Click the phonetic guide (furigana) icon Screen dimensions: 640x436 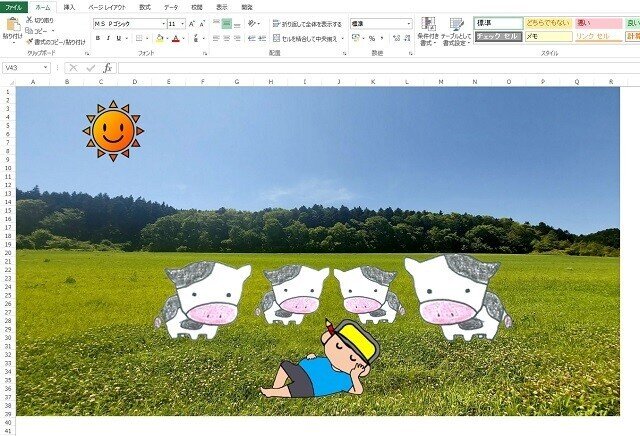point(196,38)
